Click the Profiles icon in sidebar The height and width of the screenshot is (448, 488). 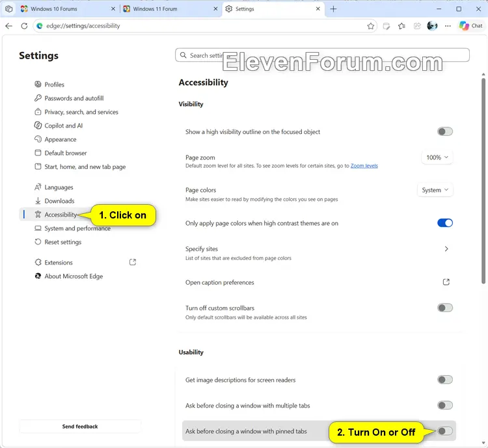[38, 85]
